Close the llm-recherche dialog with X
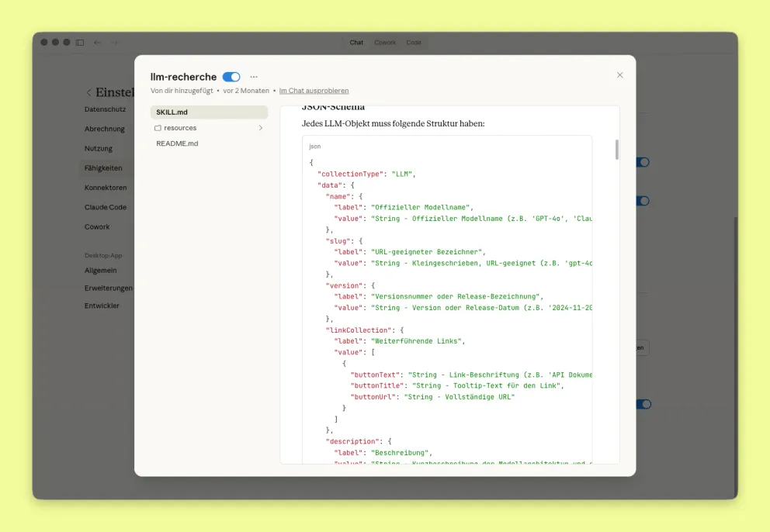 (x=619, y=75)
